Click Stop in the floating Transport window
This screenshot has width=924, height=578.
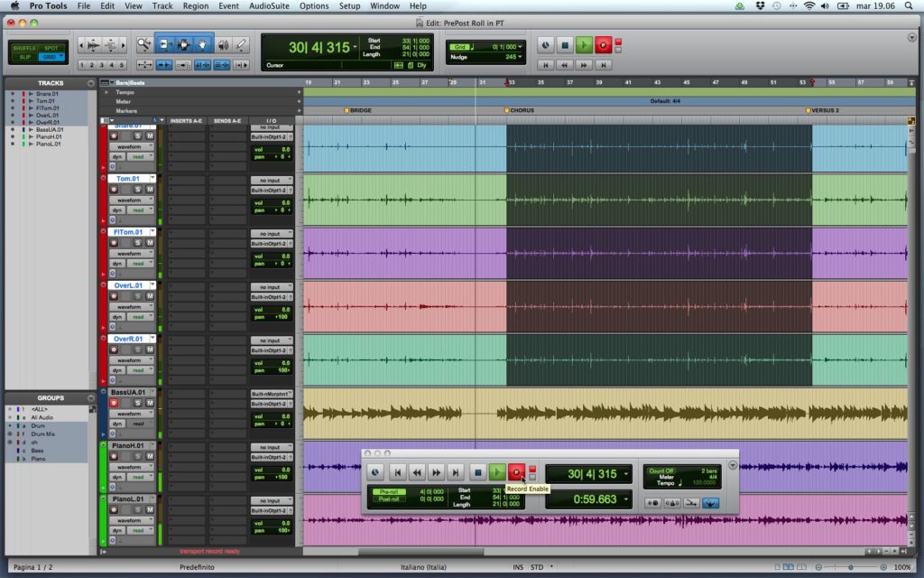(478, 472)
